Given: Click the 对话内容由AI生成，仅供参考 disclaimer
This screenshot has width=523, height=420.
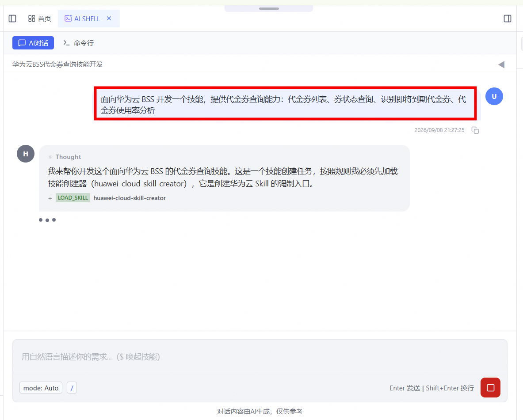Looking at the screenshot, I should 260,412.
